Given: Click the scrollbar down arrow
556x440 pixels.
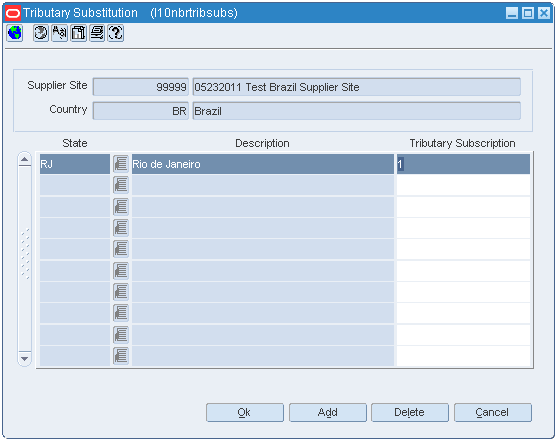Looking at the screenshot, I should [x=24, y=358].
